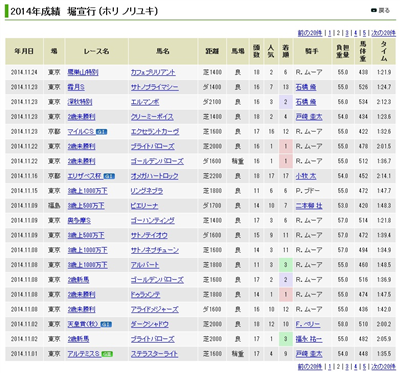400x373 pixels.
Task: Open horse page for クリーミーボイス
Action: click(x=152, y=117)
